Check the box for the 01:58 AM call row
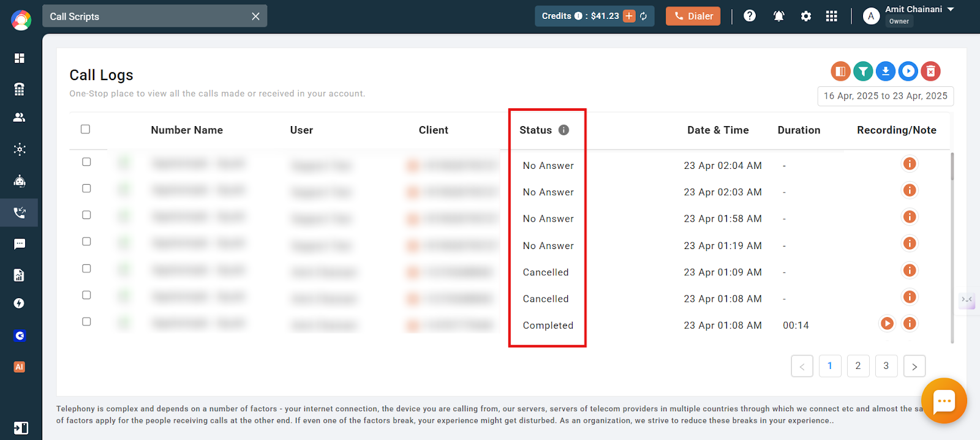Viewport: 980px width, 440px height. point(86,215)
